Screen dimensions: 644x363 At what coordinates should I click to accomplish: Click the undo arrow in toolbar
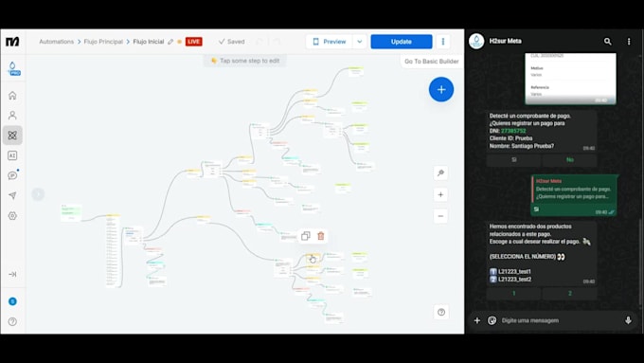[259, 42]
